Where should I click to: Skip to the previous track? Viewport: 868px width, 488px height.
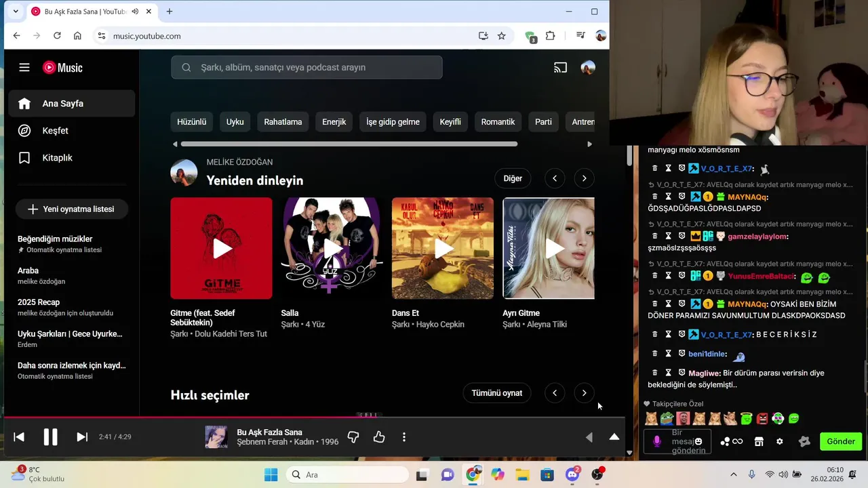pos(19,437)
